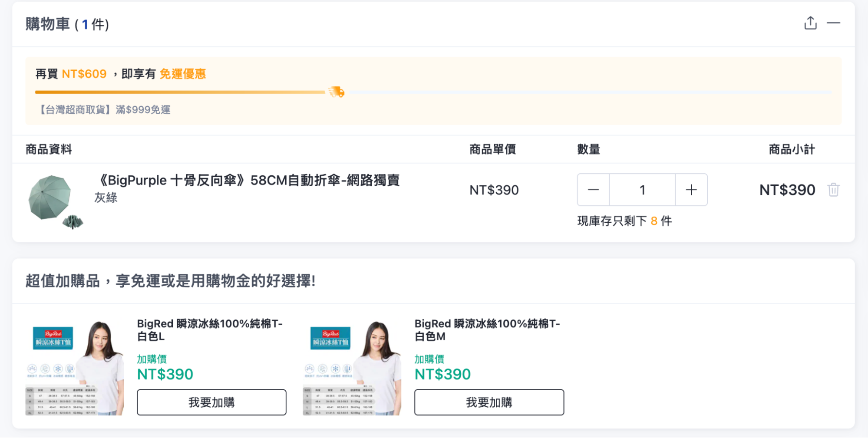The width and height of the screenshot is (868, 438).
Task: Click the 滿$999免運 shipping note
Action: [143, 110]
